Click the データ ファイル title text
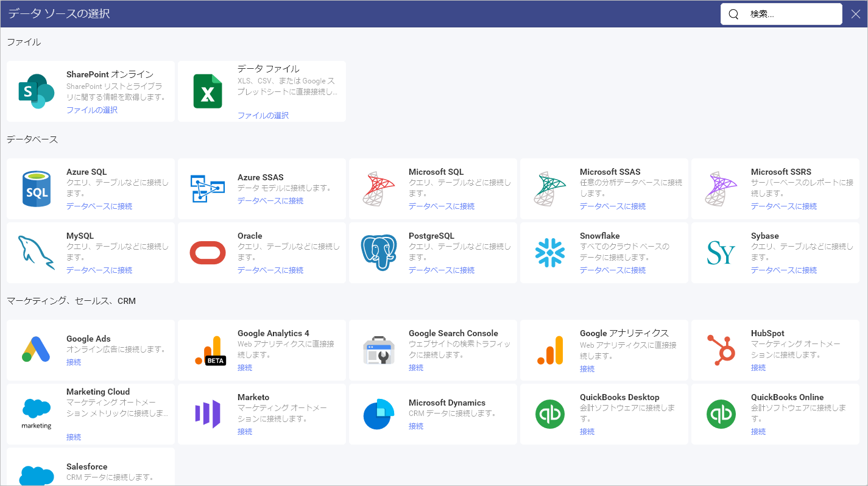Viewport: 868px width, 486px height. [269, 69]
